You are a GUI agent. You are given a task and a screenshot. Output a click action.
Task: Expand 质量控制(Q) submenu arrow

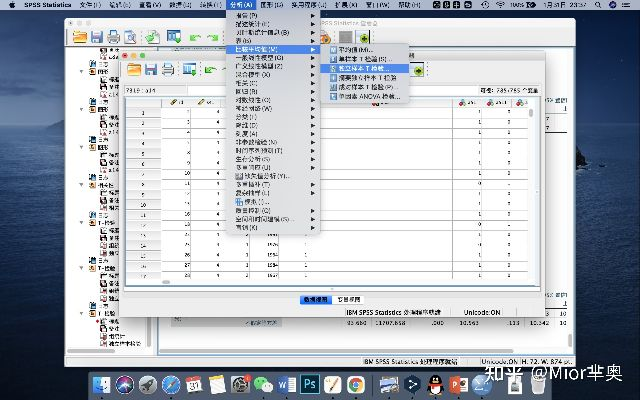[313, 211]
